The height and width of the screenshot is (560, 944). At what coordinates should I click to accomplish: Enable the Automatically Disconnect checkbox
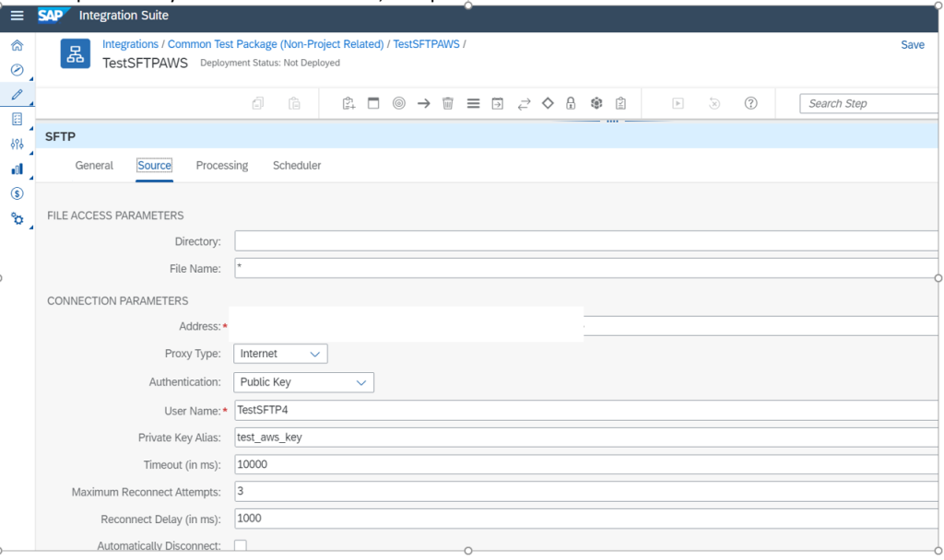(x=239, y=545)
